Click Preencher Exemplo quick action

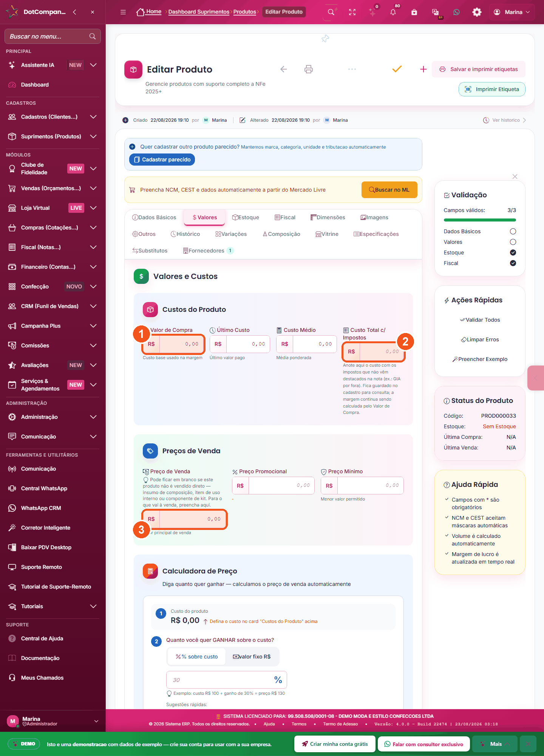pyautogui.click(x=480, y=359)
